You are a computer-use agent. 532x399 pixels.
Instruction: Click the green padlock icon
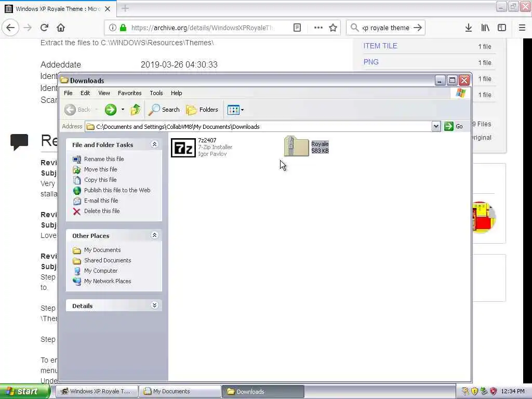(x=123, y=28)
